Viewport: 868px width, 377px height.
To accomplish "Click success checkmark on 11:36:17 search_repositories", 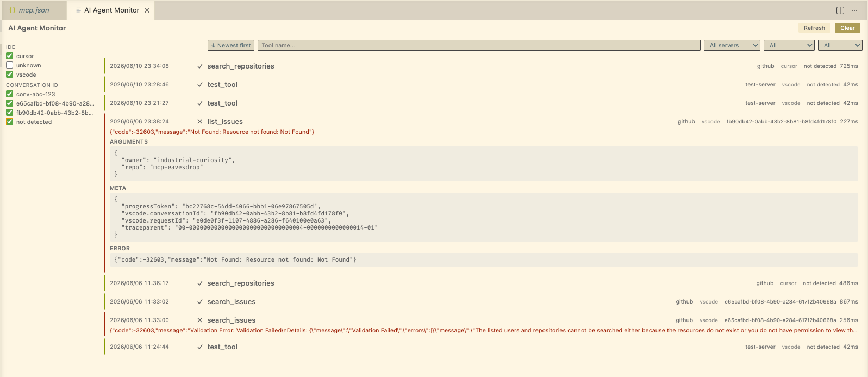I will 200,283.
